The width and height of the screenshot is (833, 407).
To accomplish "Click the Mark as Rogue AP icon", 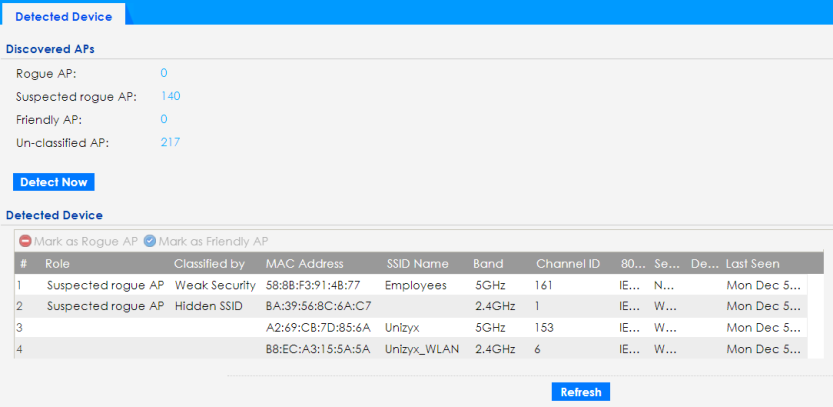I will pyautogui.click(x=25, y=241).
